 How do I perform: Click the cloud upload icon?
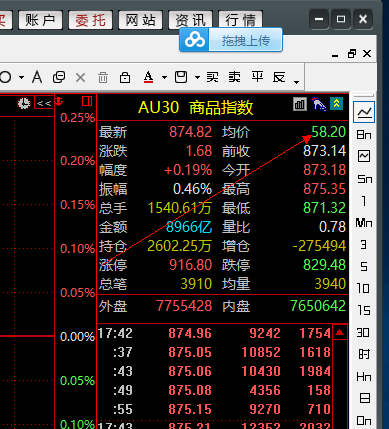(195, 40)
